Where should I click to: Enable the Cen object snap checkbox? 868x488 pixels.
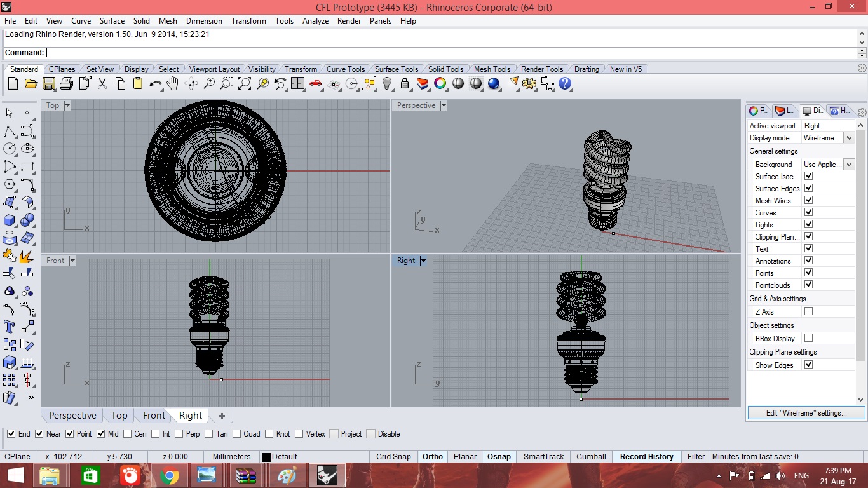click(128, 434)
